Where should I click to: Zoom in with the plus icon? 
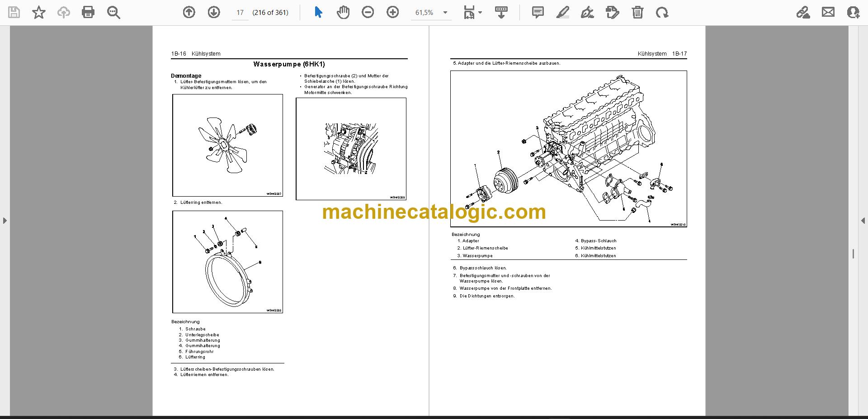(393, 12)
